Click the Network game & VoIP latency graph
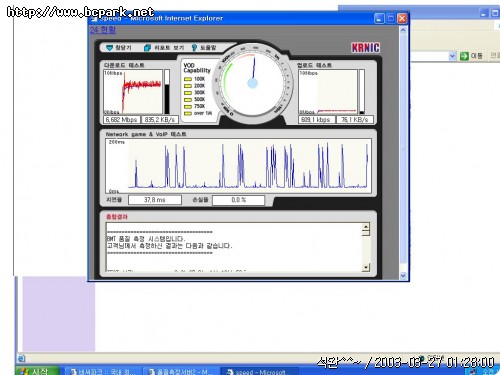The height and width of the screenshot is (375, 500). coord(238,166)
